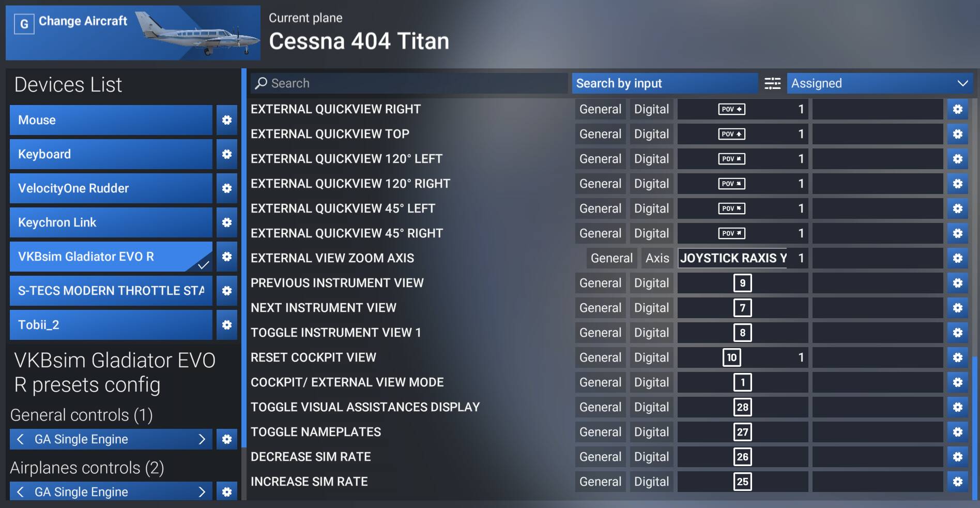Select S-TECS Modern Throttle device
This screenshot has width=980, height=508.
[x=111, y=291]
